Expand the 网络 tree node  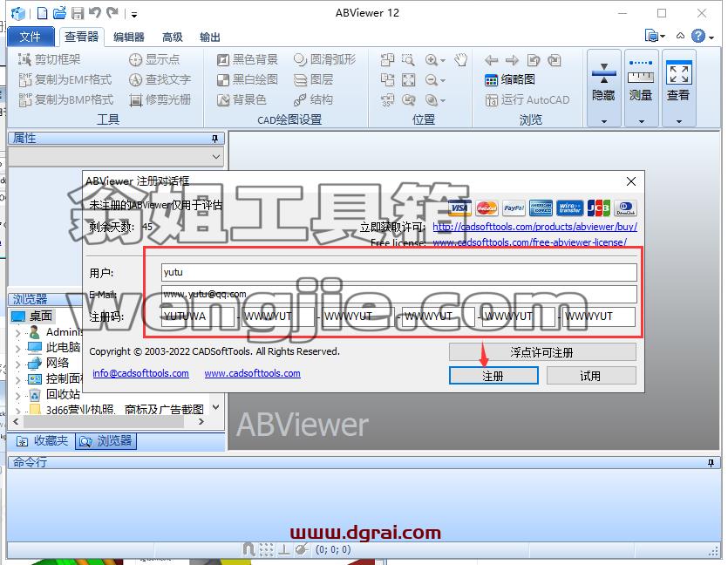tap(17, 364)
